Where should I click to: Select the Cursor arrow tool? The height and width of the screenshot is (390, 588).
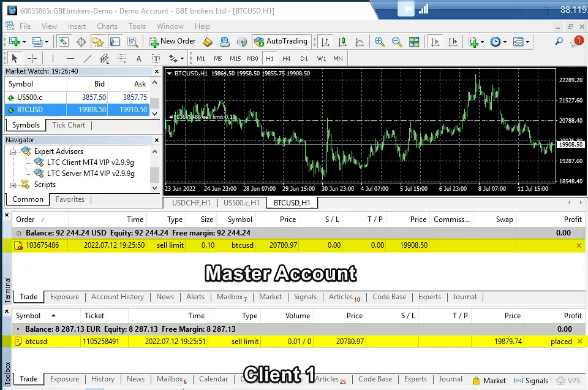[15, 58]
